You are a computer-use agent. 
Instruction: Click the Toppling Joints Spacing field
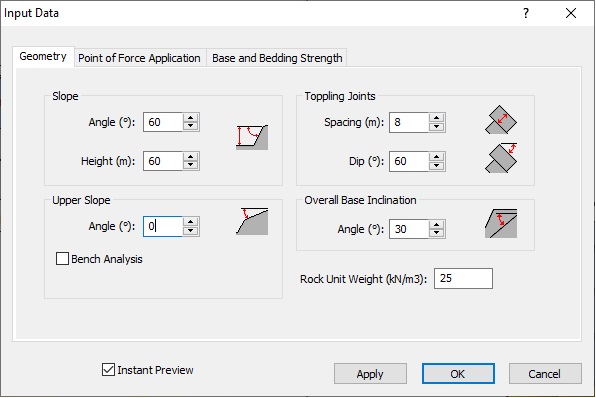pos(409,122)
